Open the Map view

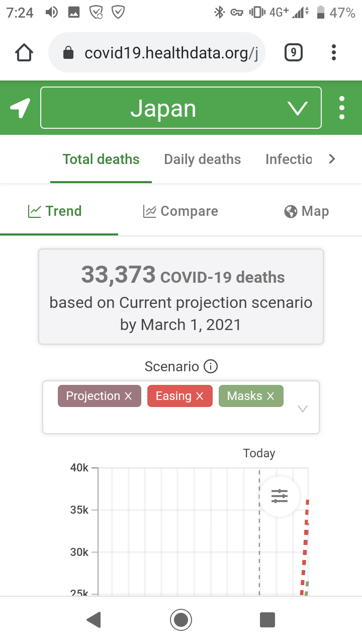pyautogui.click(x=306, y=211)
